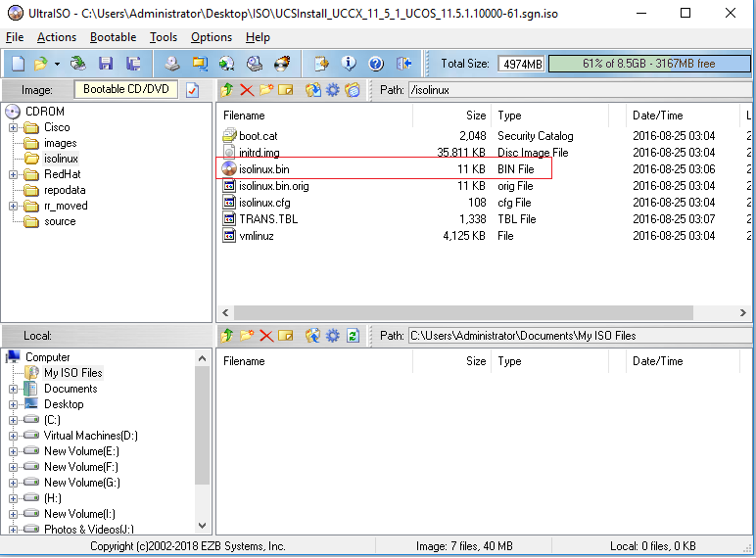Screen dimensions: 756x558
Task: Expand the (C:) drive node
Action: [13, 420]
